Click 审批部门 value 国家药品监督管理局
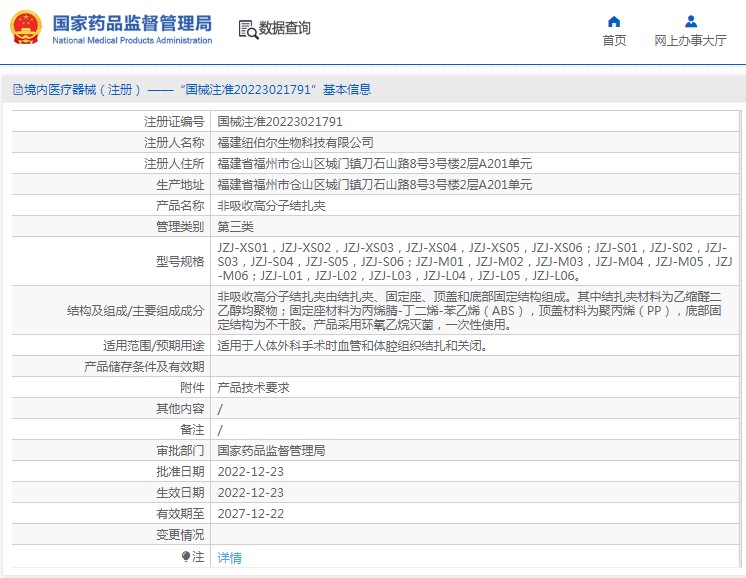746x578 pixels. pyautogui.click(x=271, y=451)
